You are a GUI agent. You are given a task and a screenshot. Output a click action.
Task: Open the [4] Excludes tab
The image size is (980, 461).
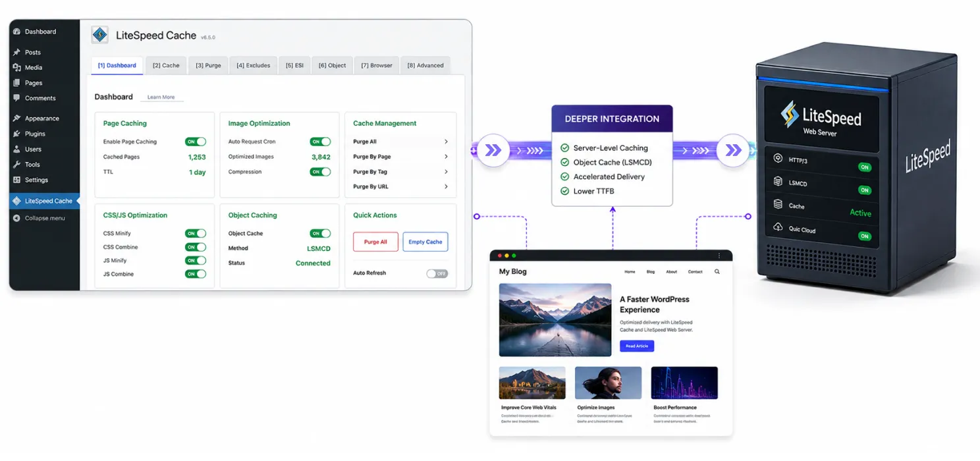tap(254, 65)
